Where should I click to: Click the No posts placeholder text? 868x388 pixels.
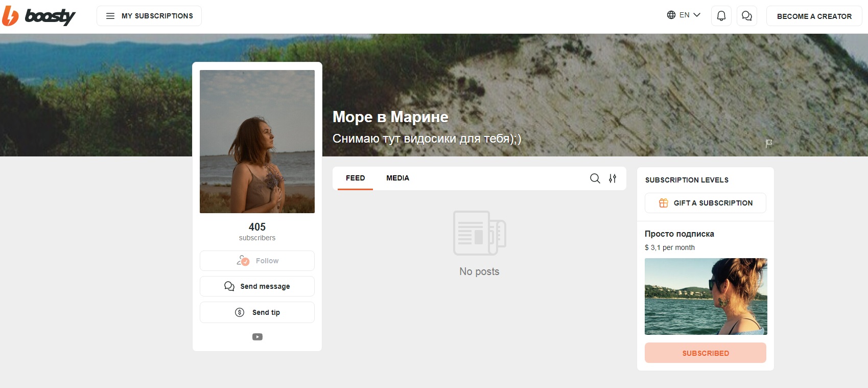point(479,271)
